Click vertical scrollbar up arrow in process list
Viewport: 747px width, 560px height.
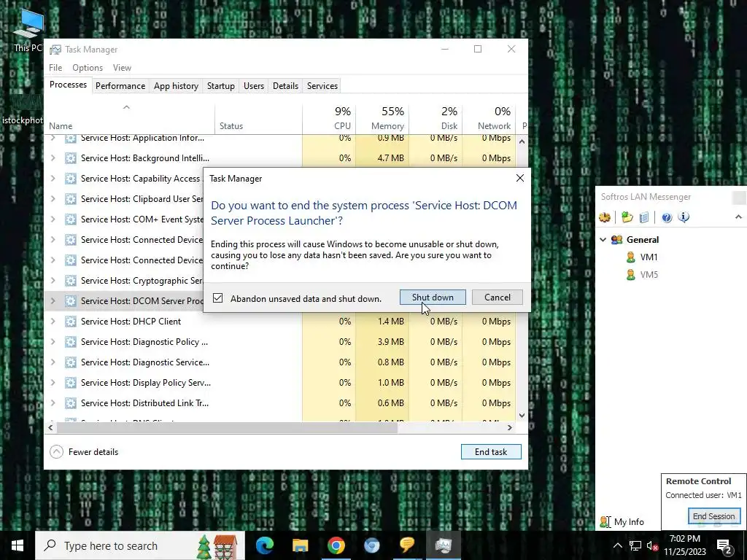click(x=522, y=141)
